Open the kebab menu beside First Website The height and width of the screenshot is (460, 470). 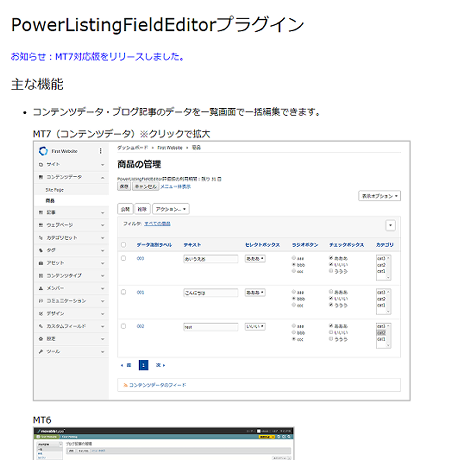click(100, 151)
